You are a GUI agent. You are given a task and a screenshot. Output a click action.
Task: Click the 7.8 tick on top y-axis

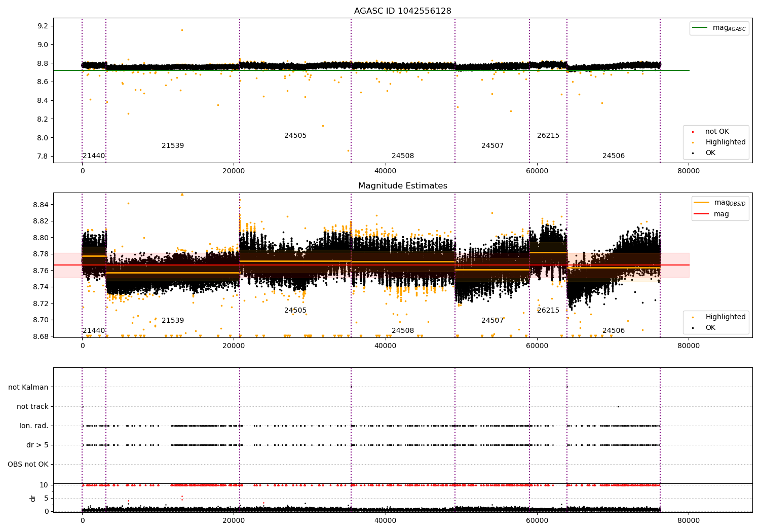point(43,157)
